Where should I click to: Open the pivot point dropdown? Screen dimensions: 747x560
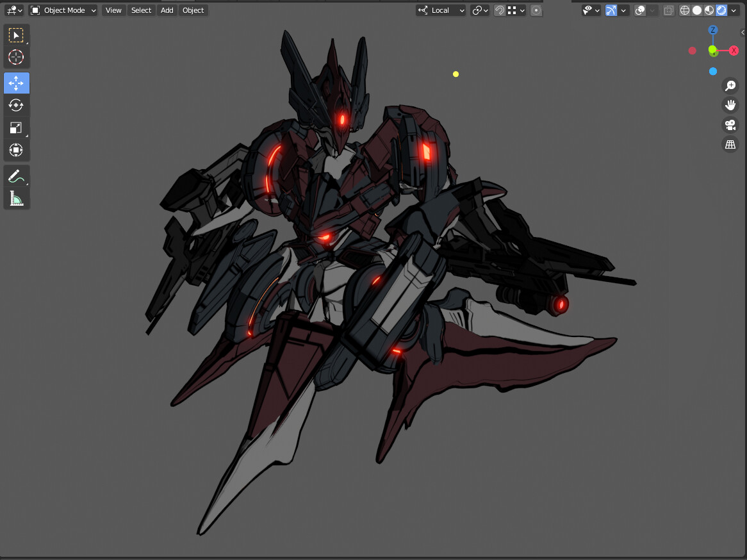(480, 10)
